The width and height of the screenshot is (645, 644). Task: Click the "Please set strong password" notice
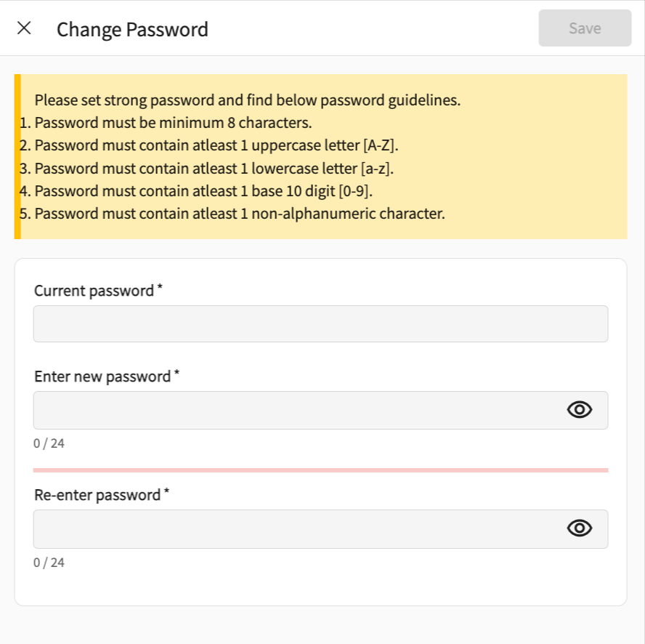click(x=247, y=100)
